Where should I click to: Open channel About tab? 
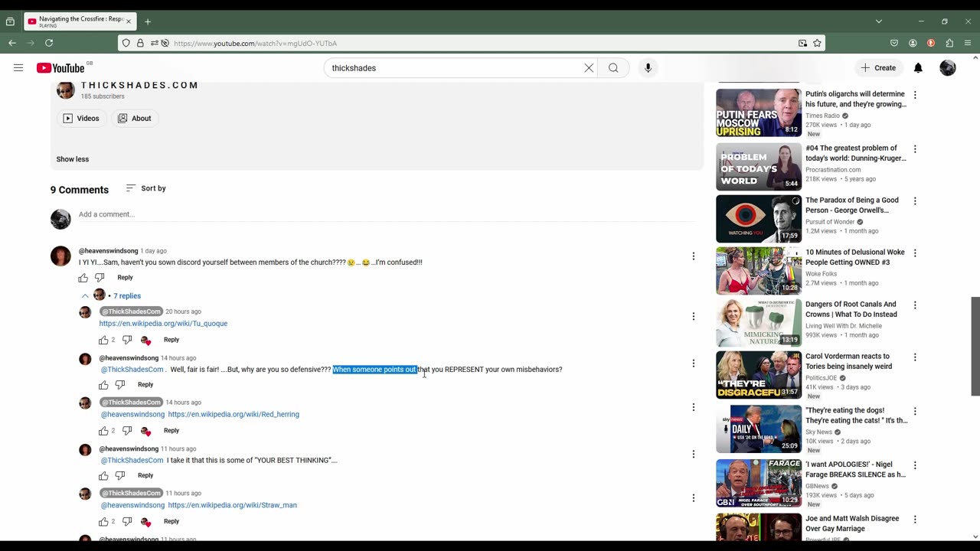click(x=134, y=119)
